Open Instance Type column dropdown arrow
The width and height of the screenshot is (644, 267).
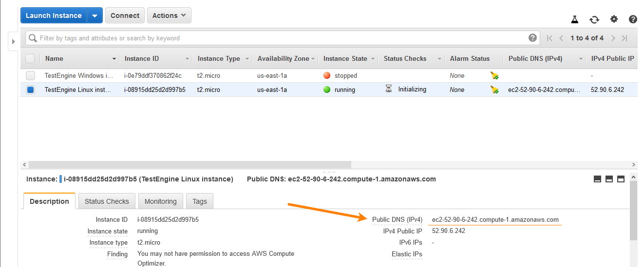click(247, 59)
